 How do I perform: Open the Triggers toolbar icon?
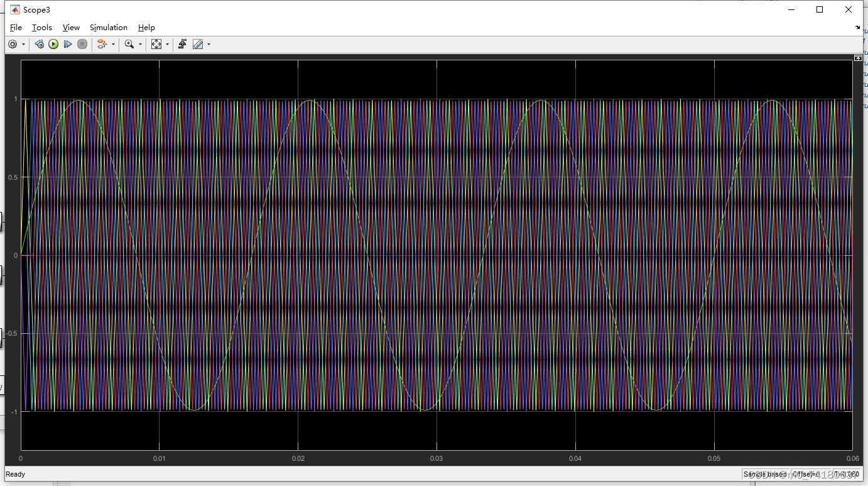182,44
